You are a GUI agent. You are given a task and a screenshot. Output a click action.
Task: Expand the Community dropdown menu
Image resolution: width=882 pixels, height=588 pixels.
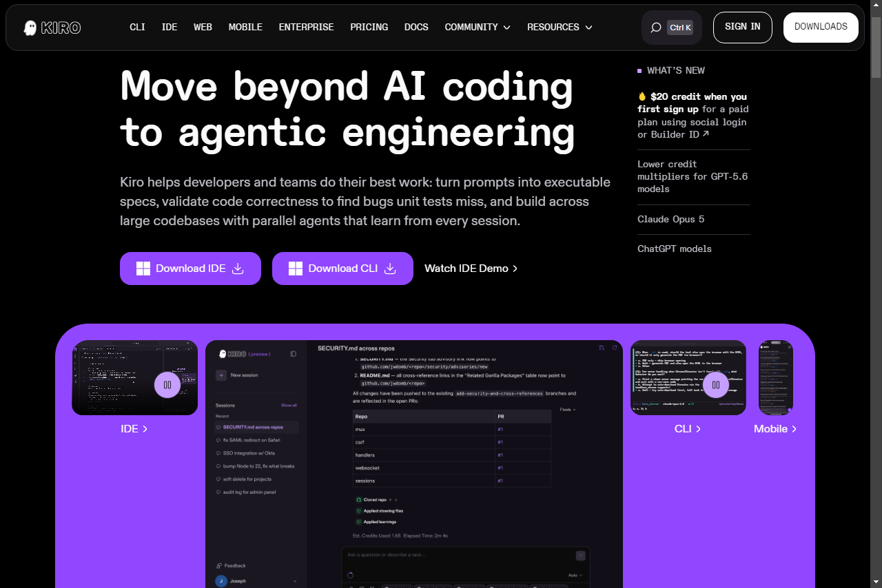click(478, 28)
